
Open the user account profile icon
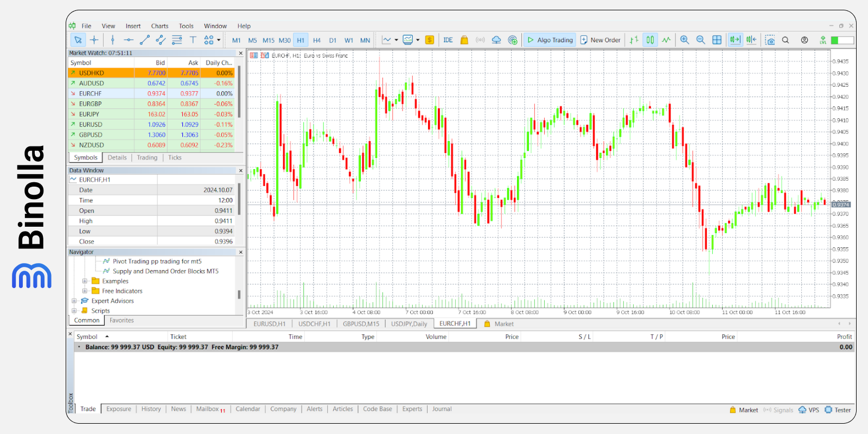(x=805, y=40)
